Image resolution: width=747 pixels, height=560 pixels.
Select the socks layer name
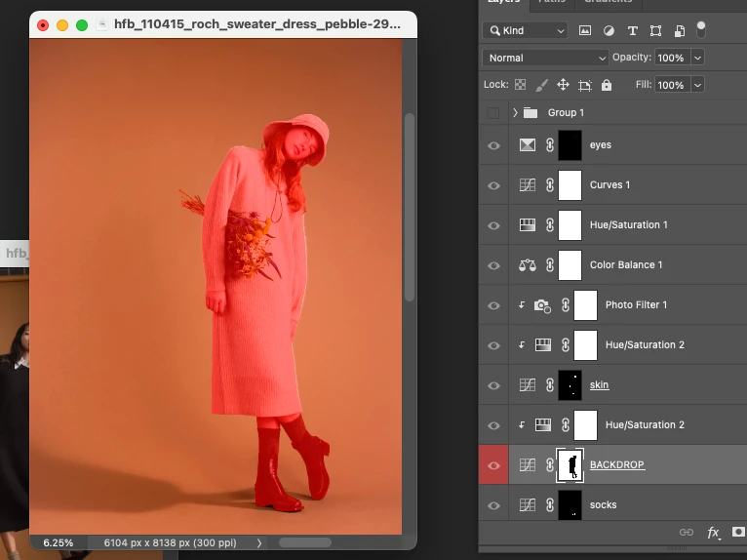603,504
